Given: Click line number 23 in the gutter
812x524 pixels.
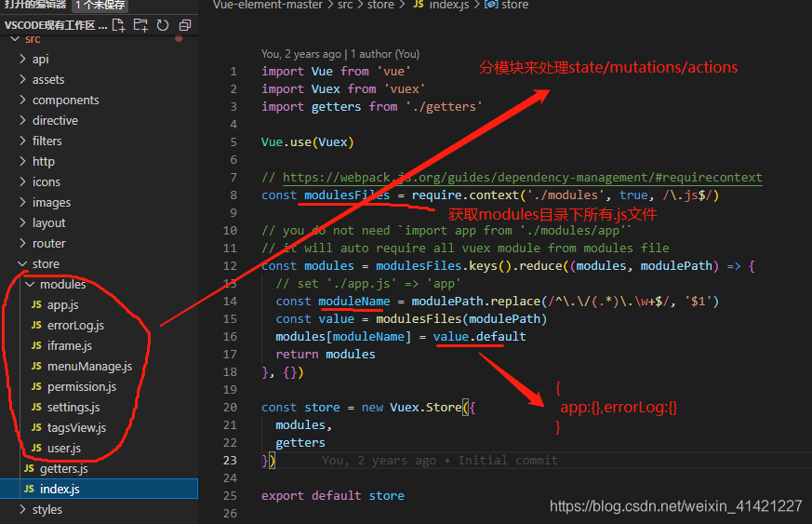Looking at the screenshot, I should 230,461.
